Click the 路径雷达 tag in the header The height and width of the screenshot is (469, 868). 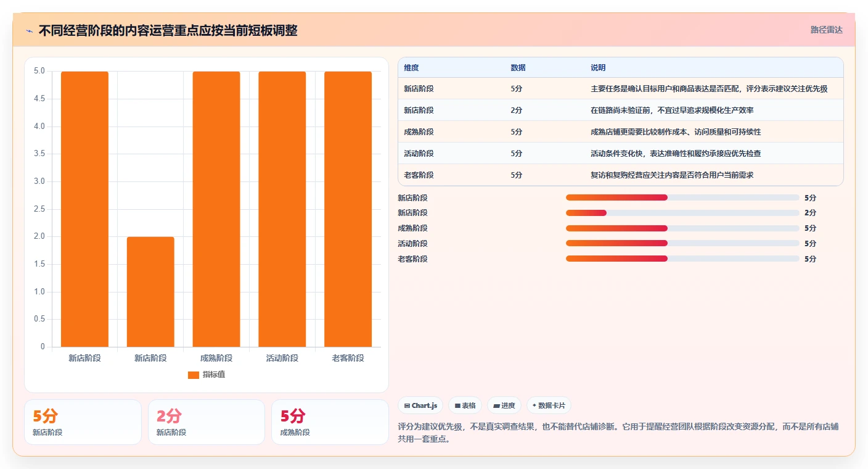(x=826, y=30)
